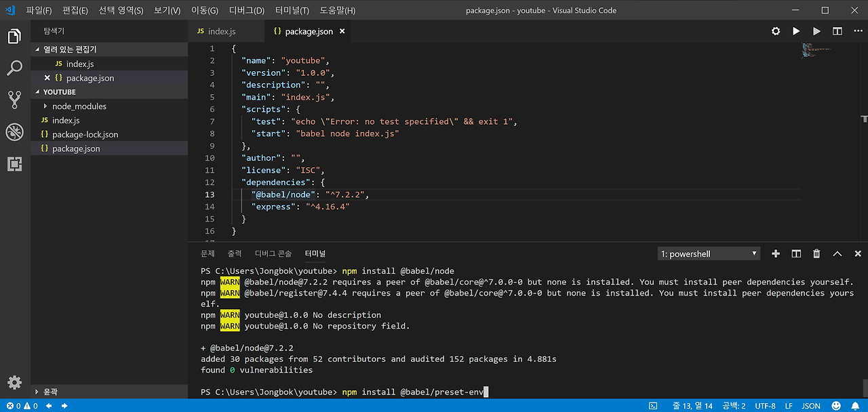868x412 pixels.
Task: Open the Search view icon
Action: 14,68
